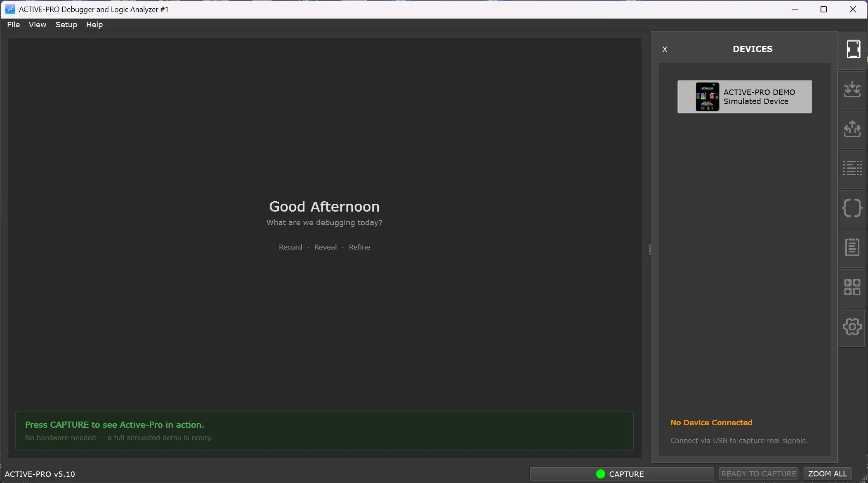The height and width of the screenshot is (483, 868).
Task: Open the View menu
Action: pos(38,25)
